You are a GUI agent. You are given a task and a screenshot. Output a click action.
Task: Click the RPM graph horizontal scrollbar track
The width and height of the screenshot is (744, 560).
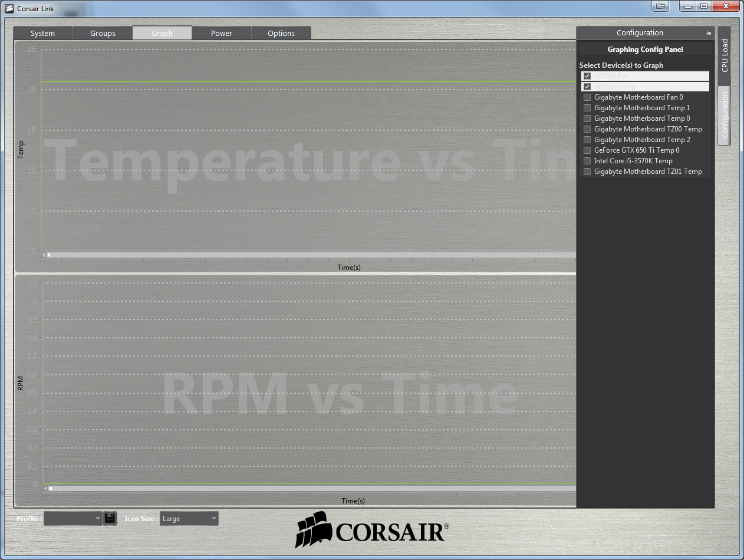pos(312,488)
